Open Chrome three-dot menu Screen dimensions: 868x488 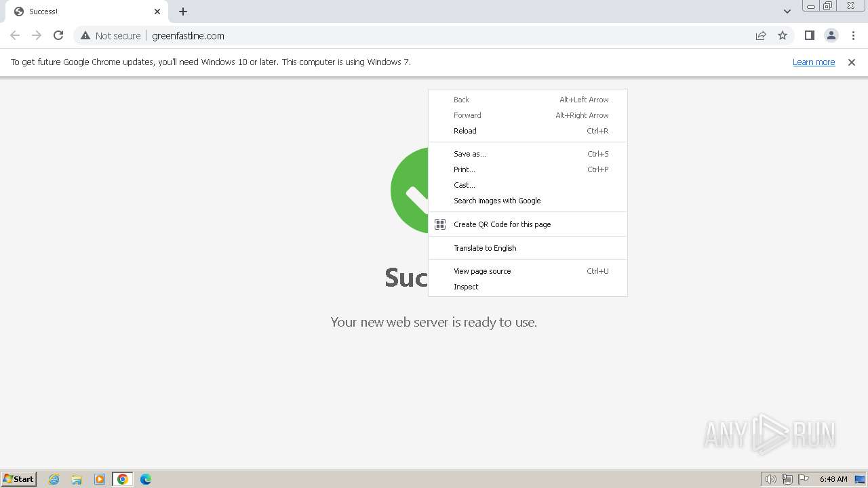[x=853, y=35]
